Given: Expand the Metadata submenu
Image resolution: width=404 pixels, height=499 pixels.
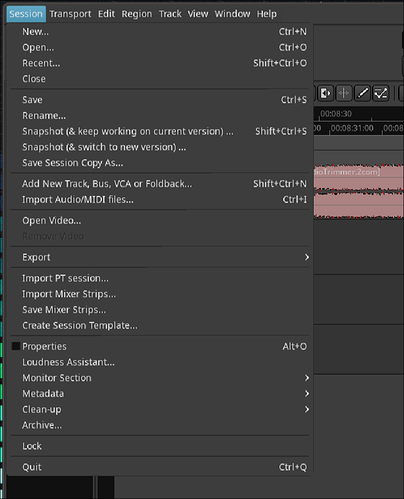Looking at the screenshot, I should pos(160,394).
